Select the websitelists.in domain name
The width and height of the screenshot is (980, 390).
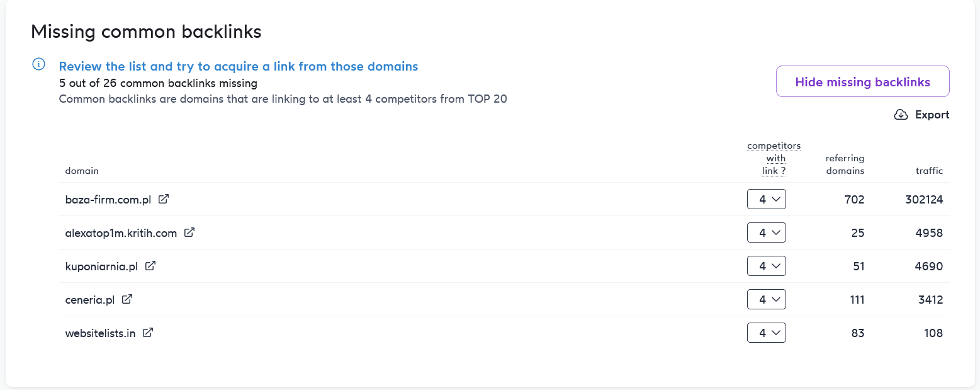tap(101, 333)
